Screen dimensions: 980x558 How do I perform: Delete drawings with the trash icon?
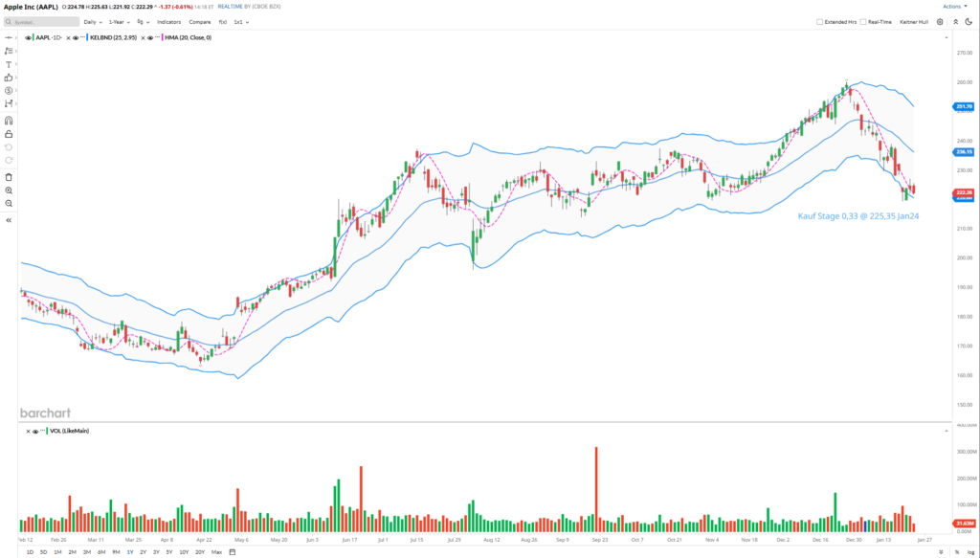click(9, 177)
